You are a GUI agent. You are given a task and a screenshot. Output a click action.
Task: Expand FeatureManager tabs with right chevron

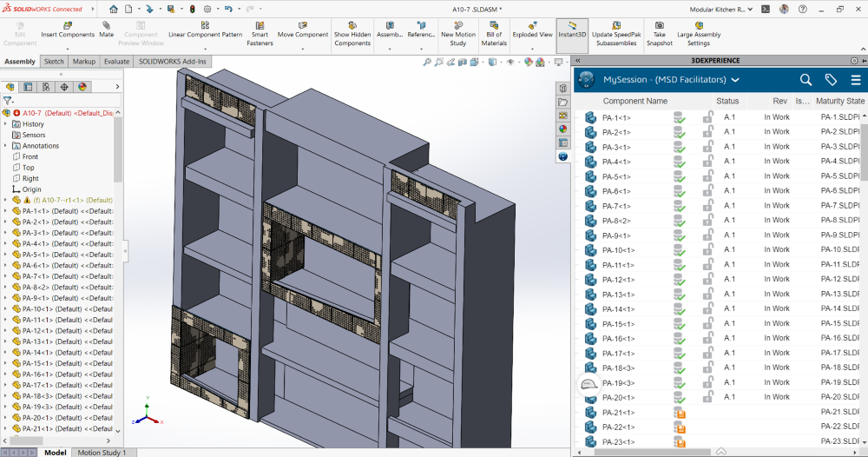pos(117,86)
